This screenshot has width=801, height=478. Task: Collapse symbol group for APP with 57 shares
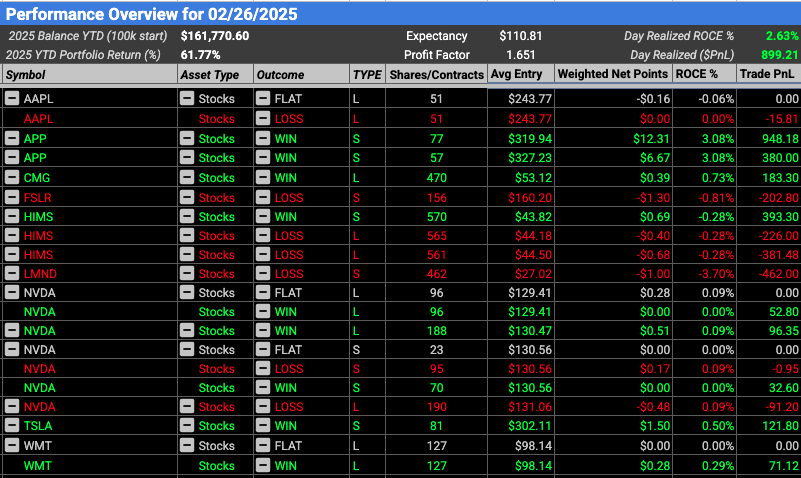tap(12, 157)
